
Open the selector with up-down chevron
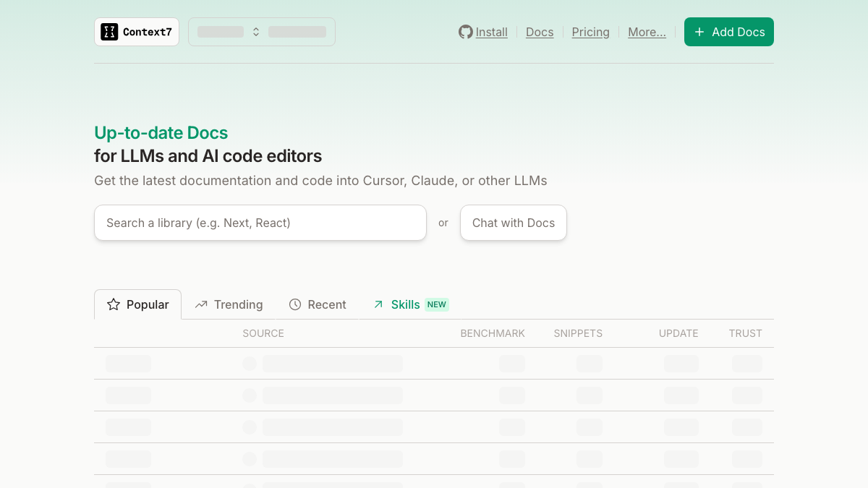coord(256,32)
